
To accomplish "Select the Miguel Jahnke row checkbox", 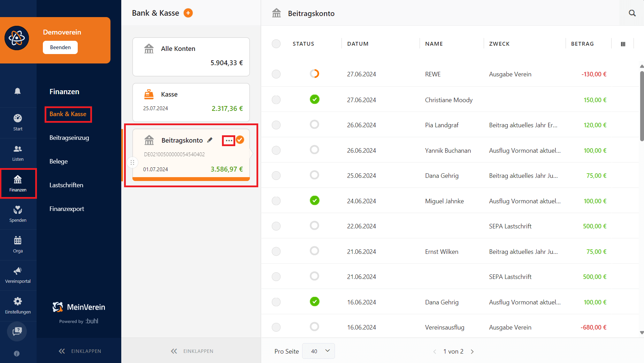I will [x=276, y=201].
